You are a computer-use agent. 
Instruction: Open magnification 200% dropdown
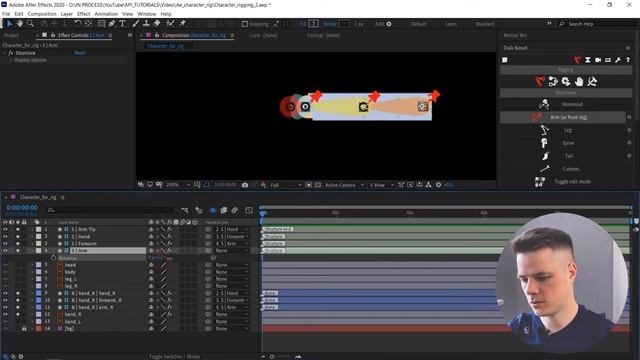(178, 185)
